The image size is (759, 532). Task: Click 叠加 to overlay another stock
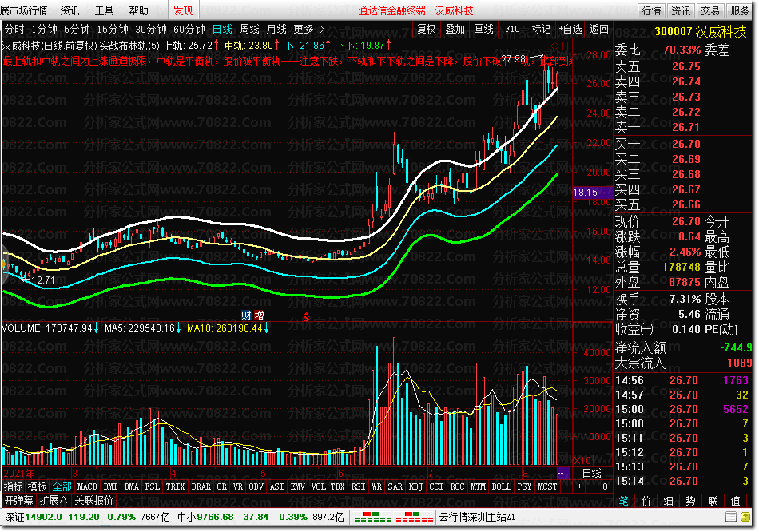455,29
